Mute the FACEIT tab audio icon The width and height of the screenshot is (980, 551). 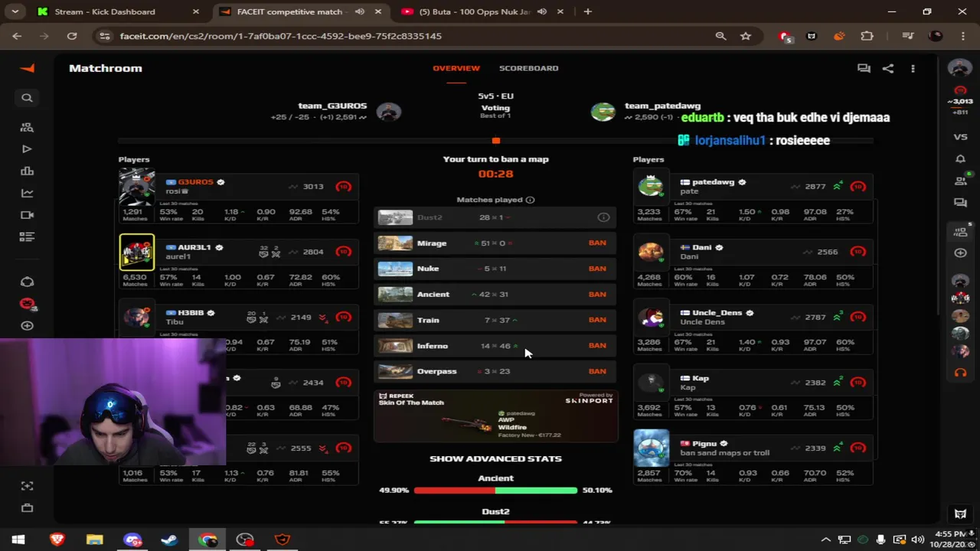360,11
